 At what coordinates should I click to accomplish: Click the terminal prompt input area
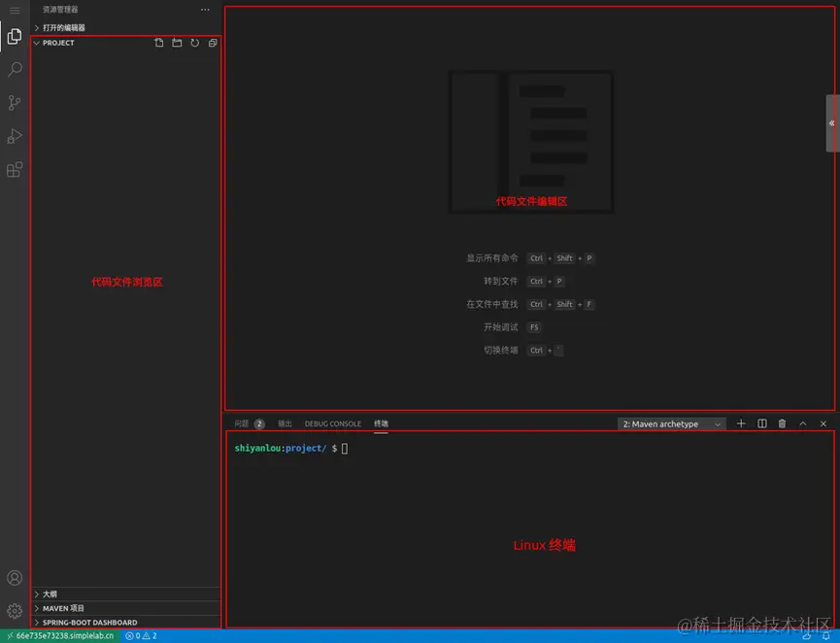coord(345,449)
